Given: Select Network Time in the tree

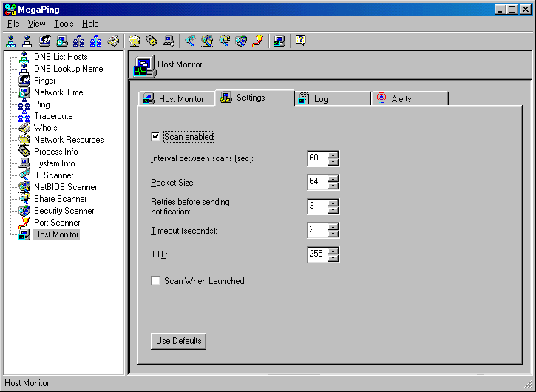Looking at the screenshot, I should point(58,92).
